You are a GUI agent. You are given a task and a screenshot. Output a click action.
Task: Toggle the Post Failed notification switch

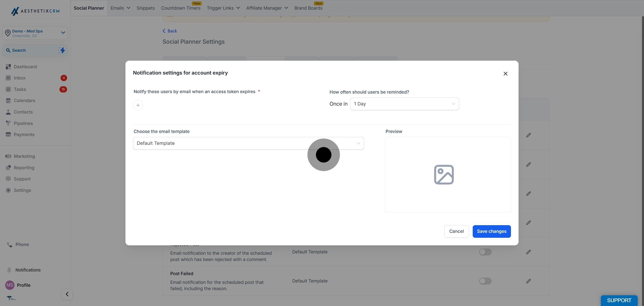485,281
